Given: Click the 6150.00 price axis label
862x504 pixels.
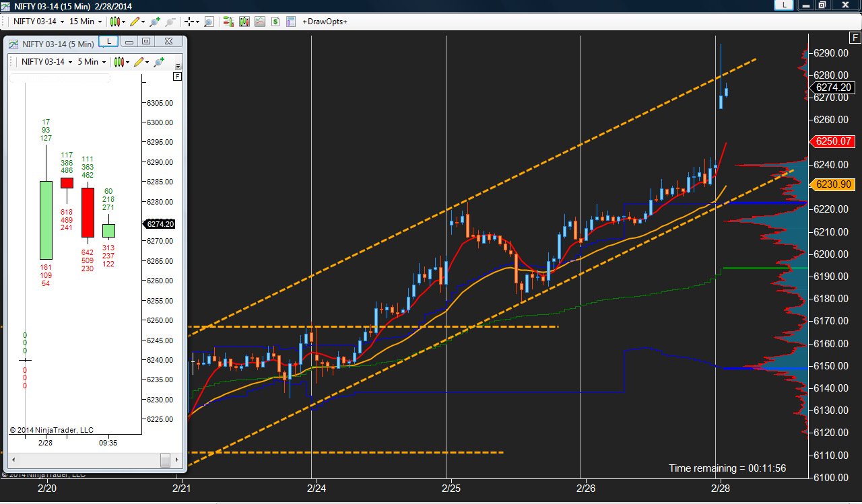Looking at the screenshot, I should (832, 366).
